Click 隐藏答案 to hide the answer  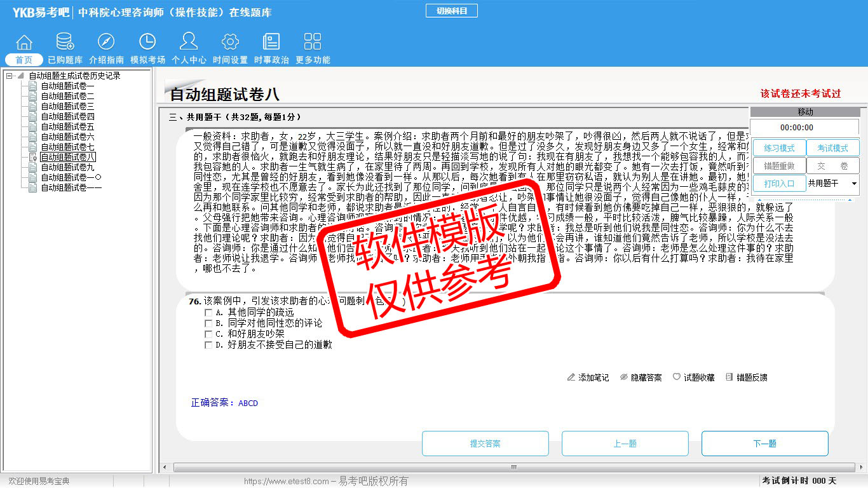coord(641,377)
